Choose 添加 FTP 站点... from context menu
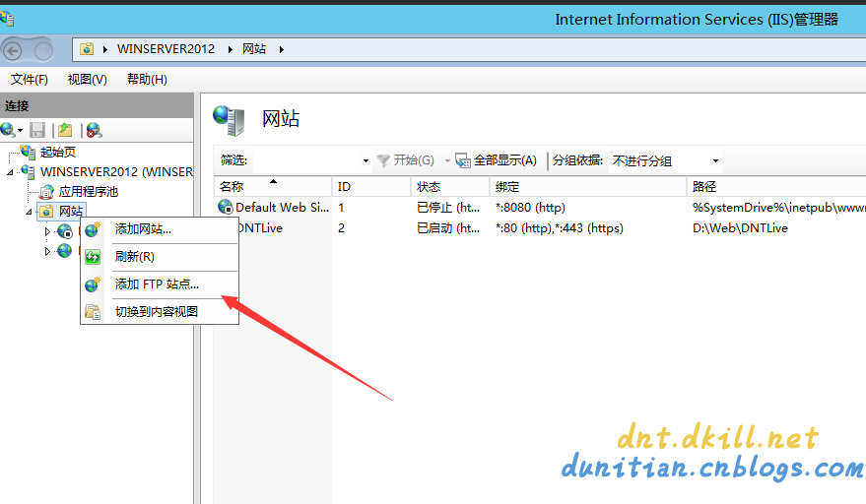 click(160, 284)
